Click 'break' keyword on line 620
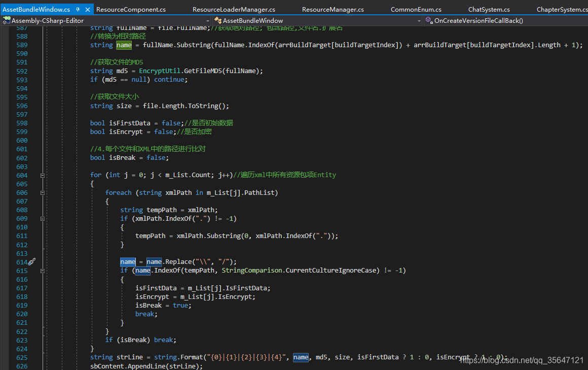The width and height of the screenshot is (588, 370). (x=145, y=314)
